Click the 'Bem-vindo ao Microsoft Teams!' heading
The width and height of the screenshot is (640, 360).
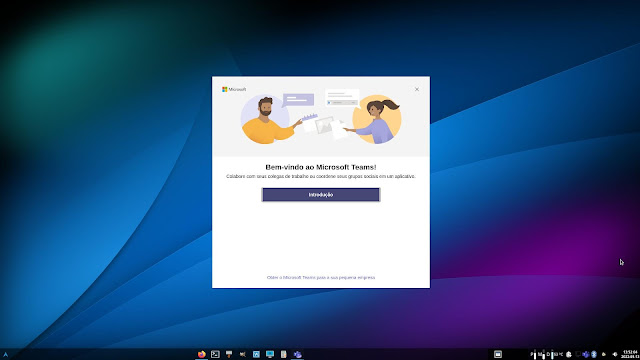point(321,167)
